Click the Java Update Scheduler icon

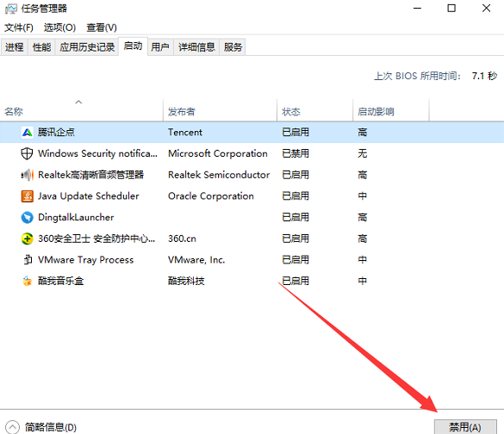click(x=27, y=196)
